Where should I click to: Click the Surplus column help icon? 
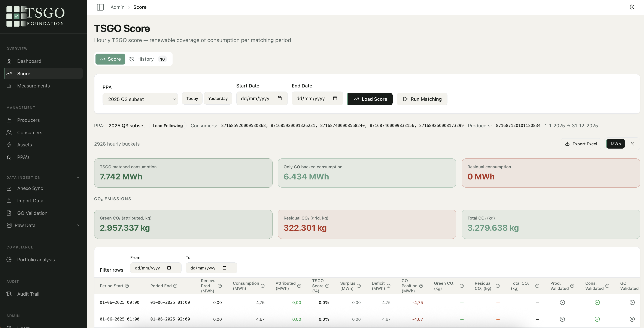tap(359, 286)
